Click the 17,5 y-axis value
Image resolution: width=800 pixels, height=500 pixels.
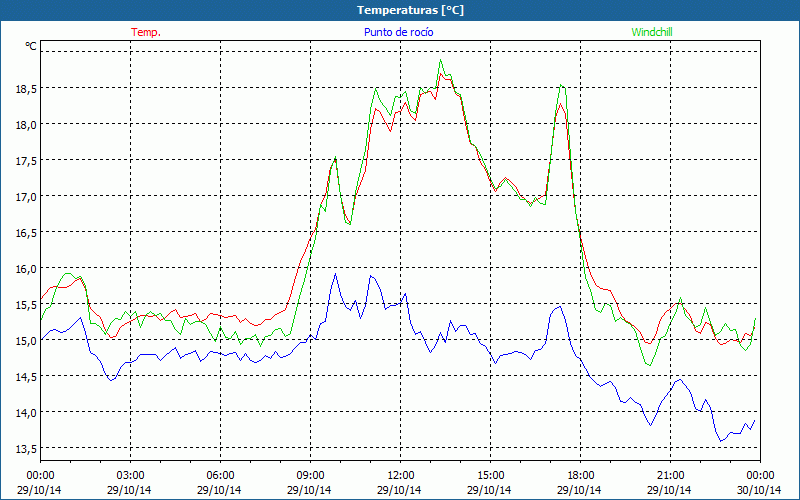(x=26, y=160)
